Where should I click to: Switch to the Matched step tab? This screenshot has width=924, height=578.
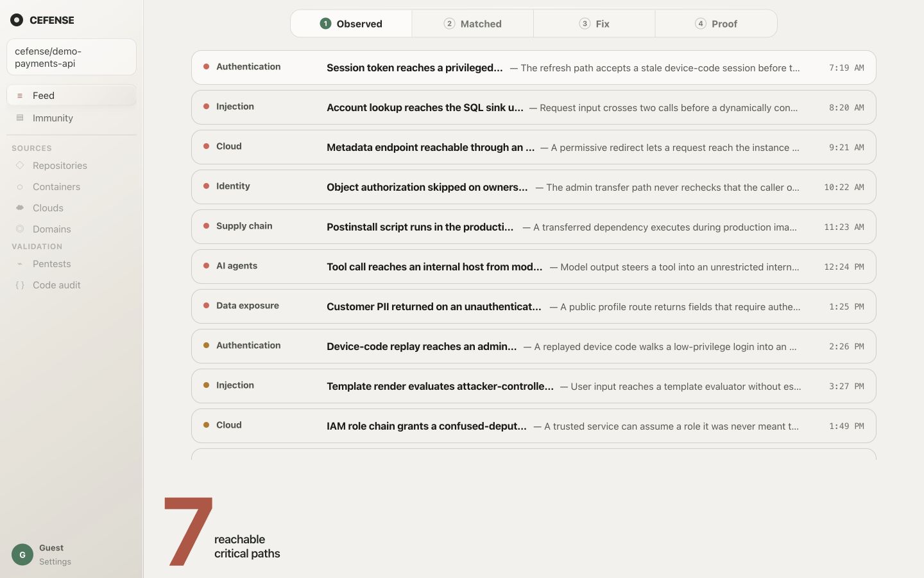pos(473,24)
